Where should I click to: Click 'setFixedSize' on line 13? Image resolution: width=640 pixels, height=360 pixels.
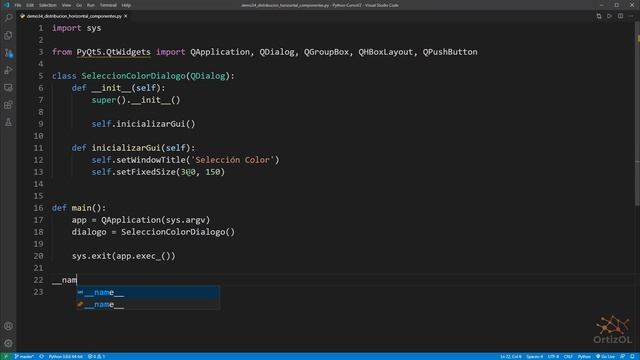point(146,172)
